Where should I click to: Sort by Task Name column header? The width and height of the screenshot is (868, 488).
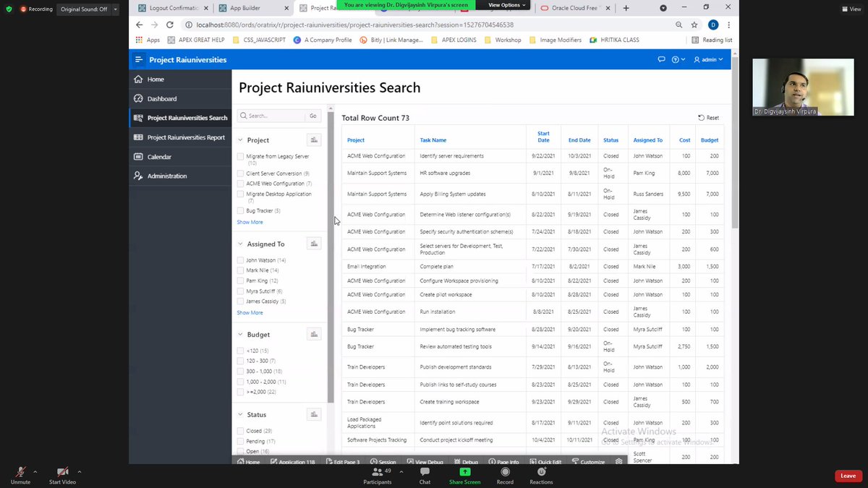coord(433,140)
